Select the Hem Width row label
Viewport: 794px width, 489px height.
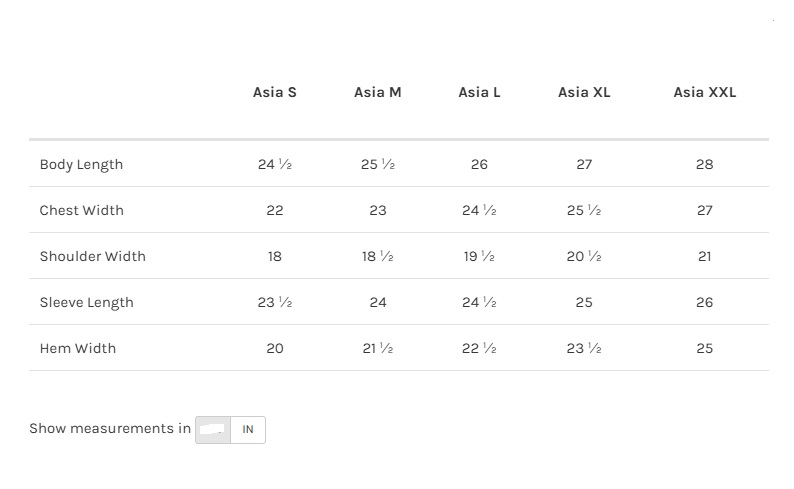[x=78, y=348]
